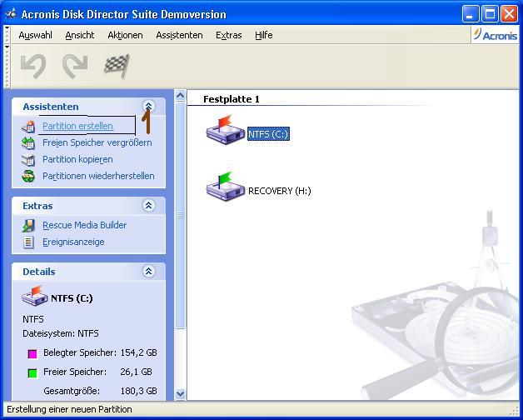This screenshot has width=523, height=420.
Task: Click the 26,1 GB free value
Action: [136, 372]
